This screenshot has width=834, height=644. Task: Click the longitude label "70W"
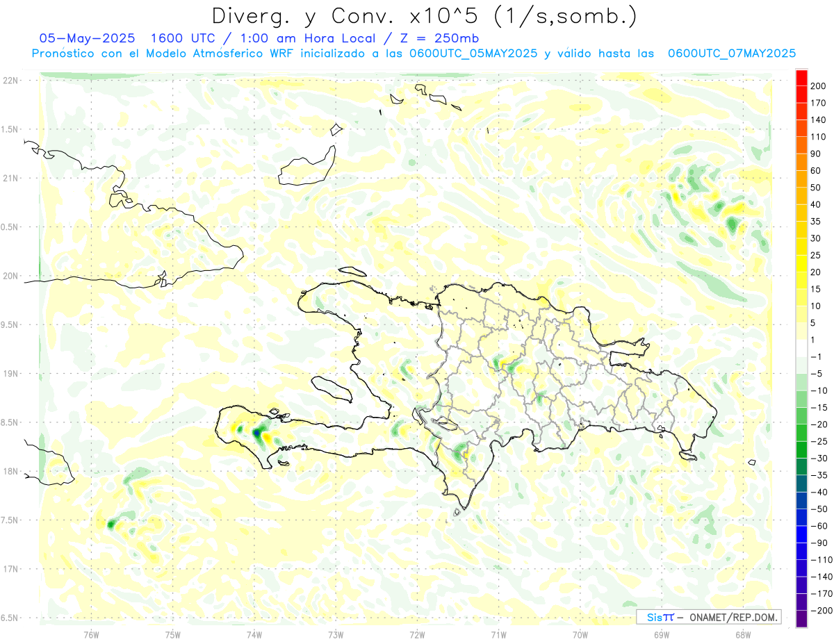[580, 634]
